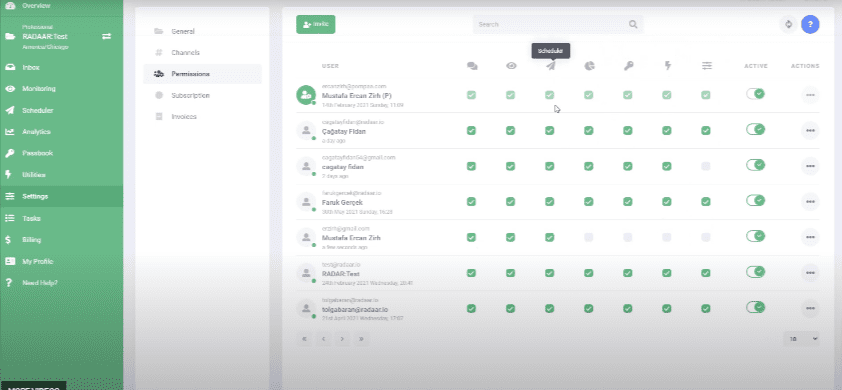Enable Utilities permission for Mustafa Ercan Zirh (gmail)
This screenshot has width=842, height=390.
click(667, 237)
